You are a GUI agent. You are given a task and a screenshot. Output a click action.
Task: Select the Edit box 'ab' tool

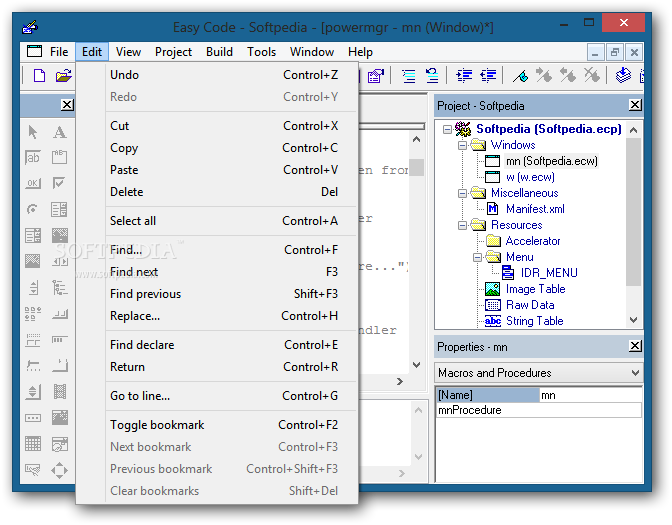click(33, 157)
